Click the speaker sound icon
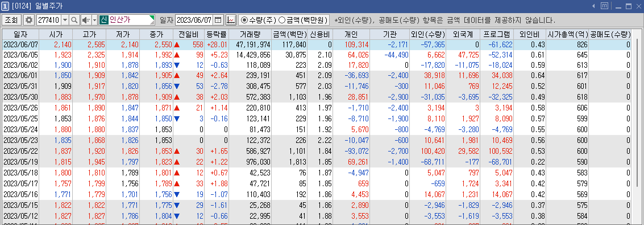This screenshot has height=225, width=644. coord(86,20)
